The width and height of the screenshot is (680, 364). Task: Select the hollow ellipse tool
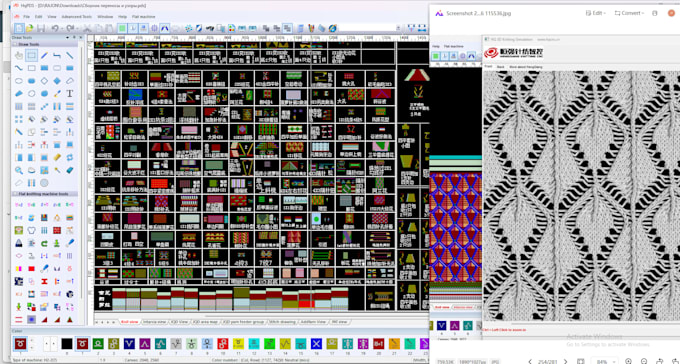19,81
